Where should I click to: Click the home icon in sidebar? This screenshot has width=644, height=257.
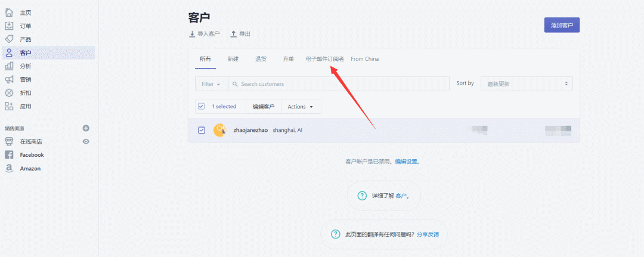9,13
